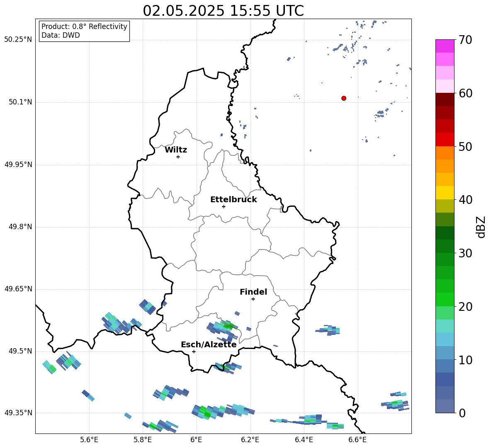Screen dimensions: 491x448
Task: Click the colorbar label 30
Action: 466,253
